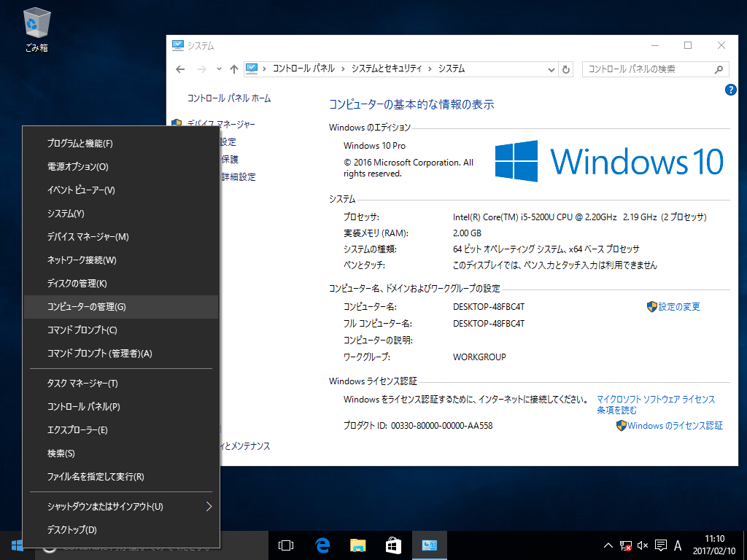Click コントロール パネル ホーム link
This screenshot has width=747, height=560.
tap(228, 98)
